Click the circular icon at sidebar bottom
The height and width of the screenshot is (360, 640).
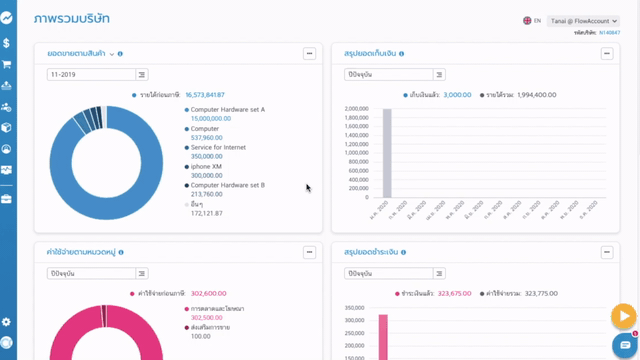tap(7, 343)
